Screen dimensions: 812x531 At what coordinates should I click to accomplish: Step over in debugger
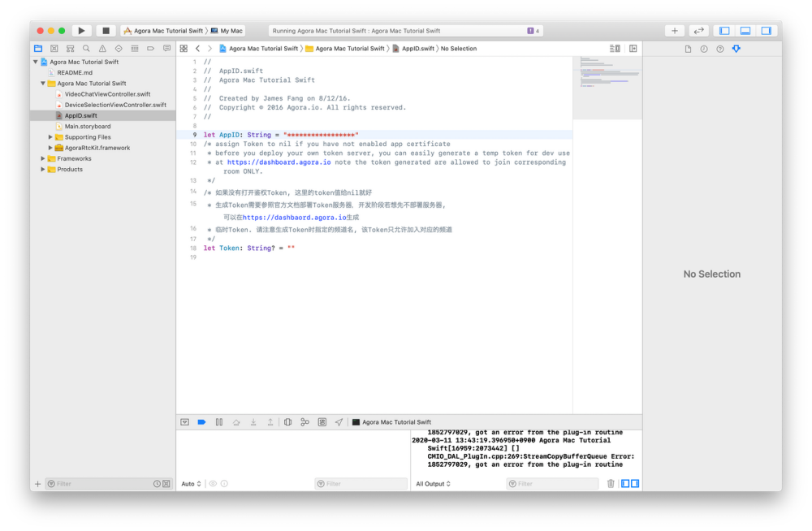(x=236, y=422)
